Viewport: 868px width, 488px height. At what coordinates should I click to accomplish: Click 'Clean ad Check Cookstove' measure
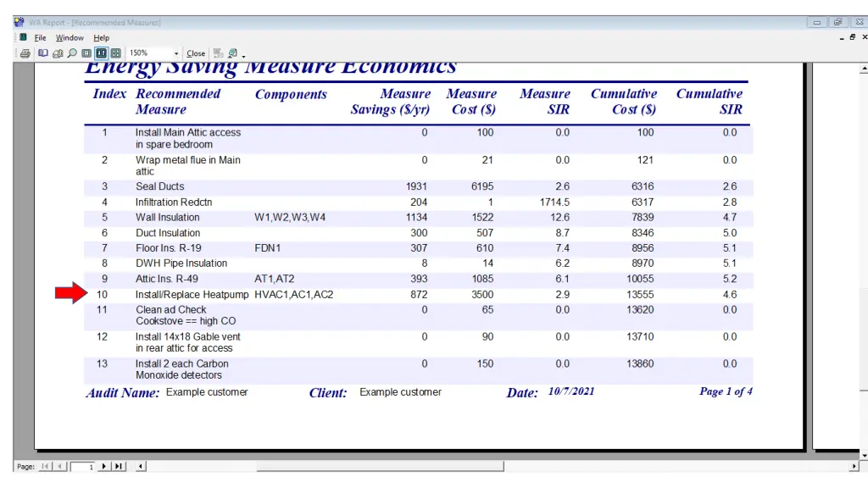(x=186, y=315)
